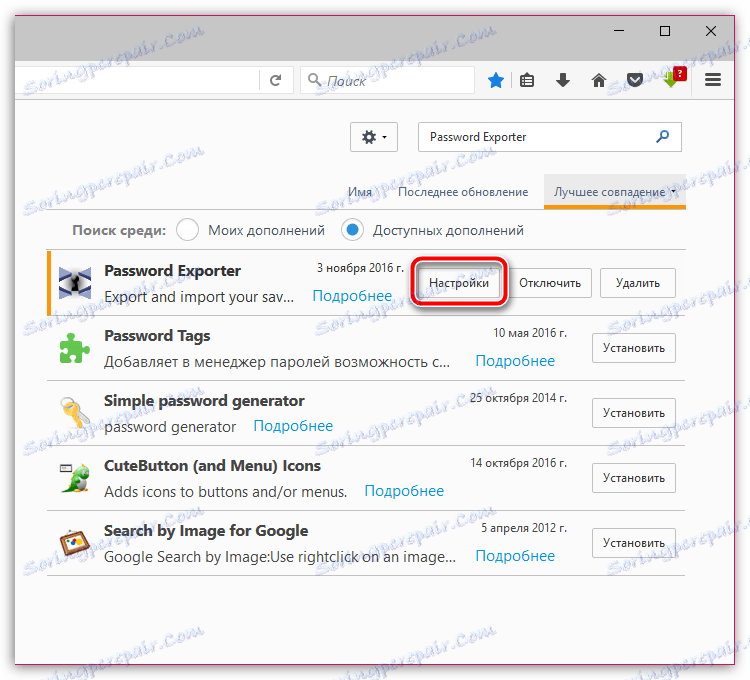Sort by Лучшее совпадение

click(x=615, y=192)
